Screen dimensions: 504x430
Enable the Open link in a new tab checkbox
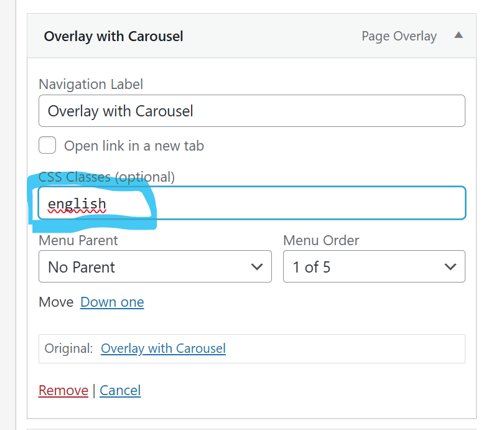click(x=47, y=146)
